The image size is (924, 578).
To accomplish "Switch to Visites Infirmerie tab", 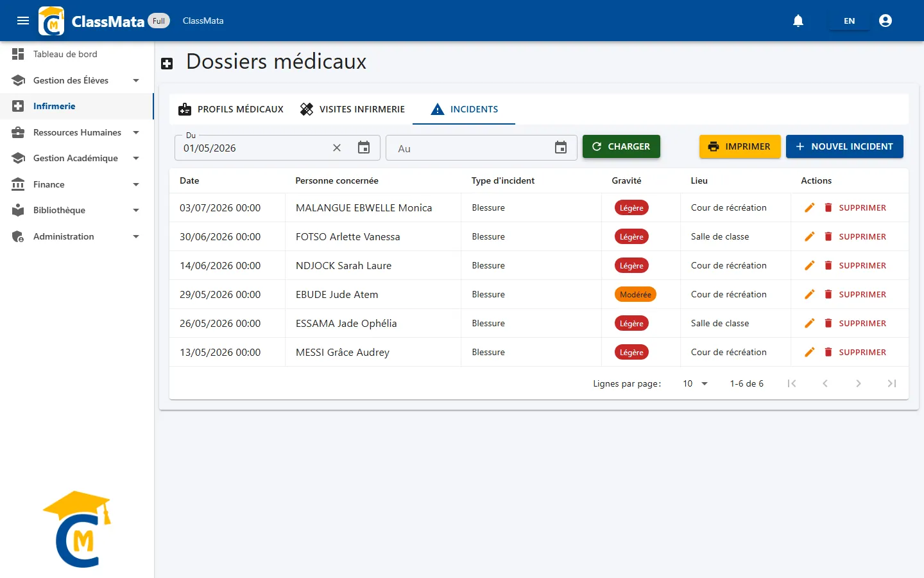I will [x=352, y=109].
